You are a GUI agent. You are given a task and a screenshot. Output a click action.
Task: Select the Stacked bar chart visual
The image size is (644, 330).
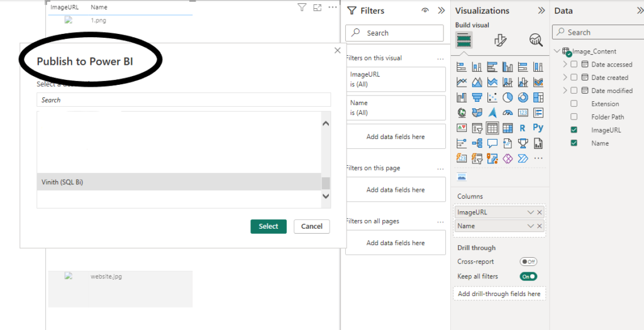(462, 67)
